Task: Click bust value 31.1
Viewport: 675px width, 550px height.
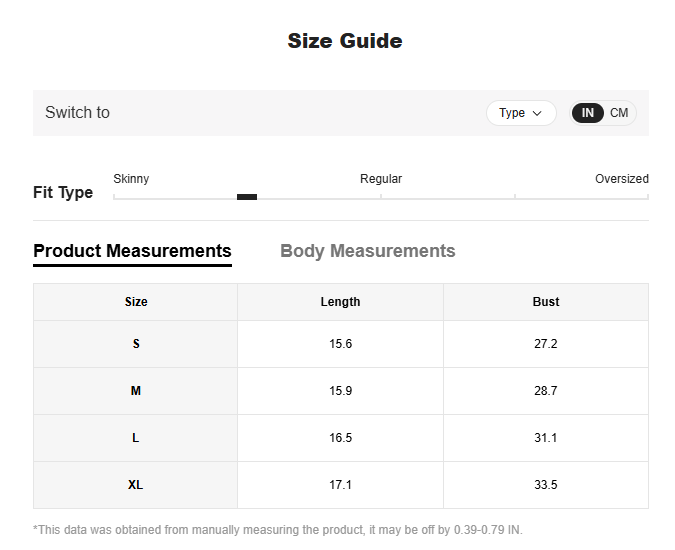Action: pyautogui.click(x=546, y=438)
